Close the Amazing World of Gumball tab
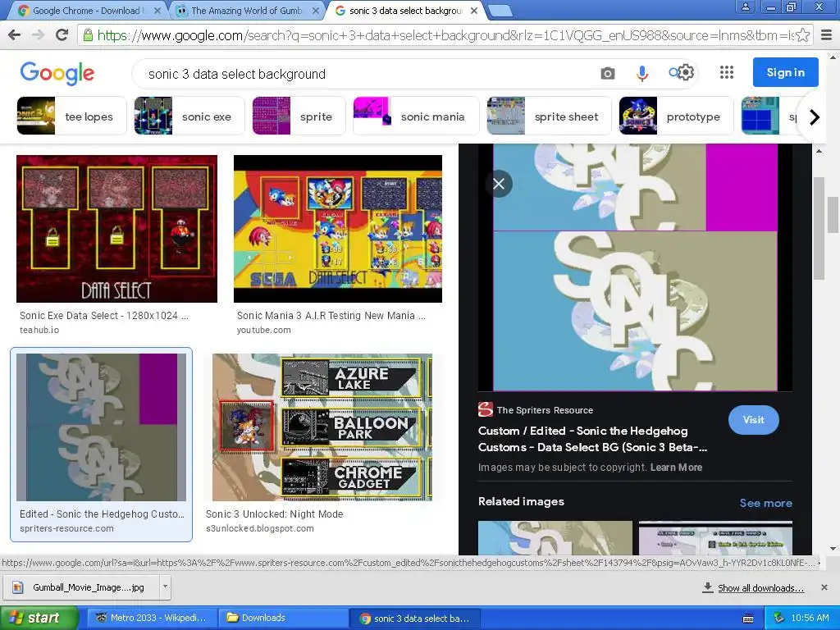The height and width of the screenshot is (630, 840). click(316, 10)
